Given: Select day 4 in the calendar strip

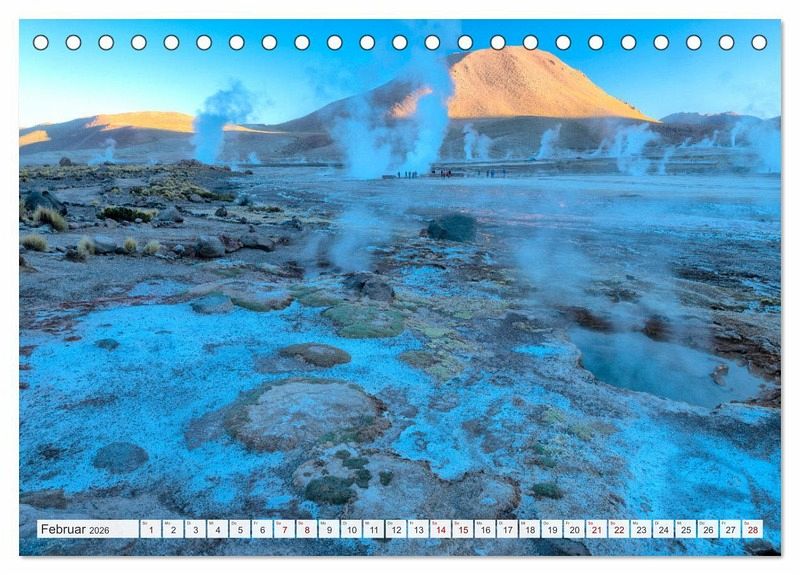Looking at the screenshot, I should click(x=218, y=529).
